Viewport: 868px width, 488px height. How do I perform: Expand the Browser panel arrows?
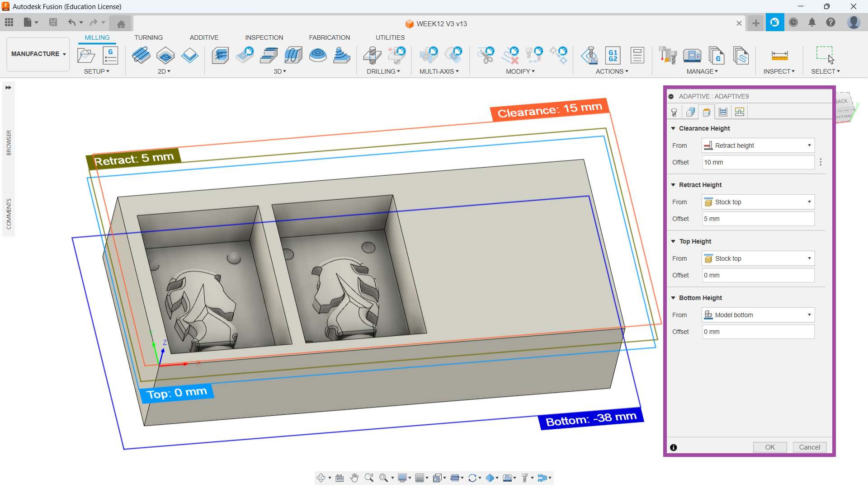tap(8, 88)
